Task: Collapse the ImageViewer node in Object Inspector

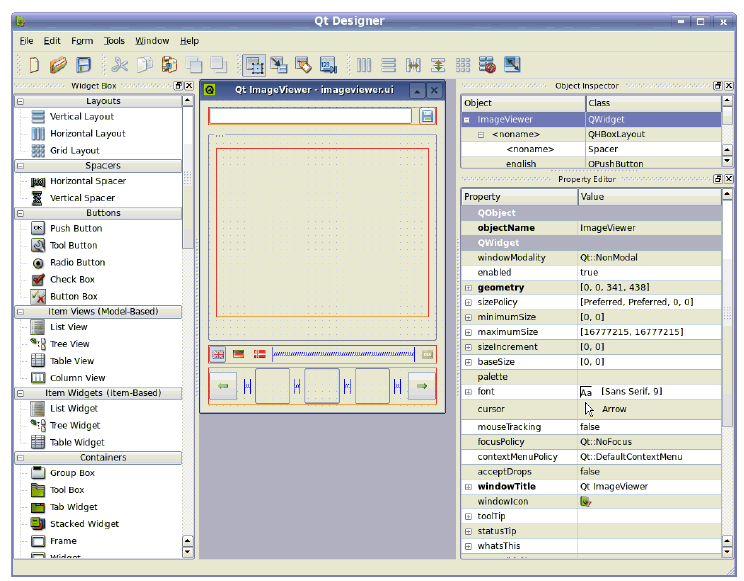Action: pyautogui.click(x=467, y=119)
